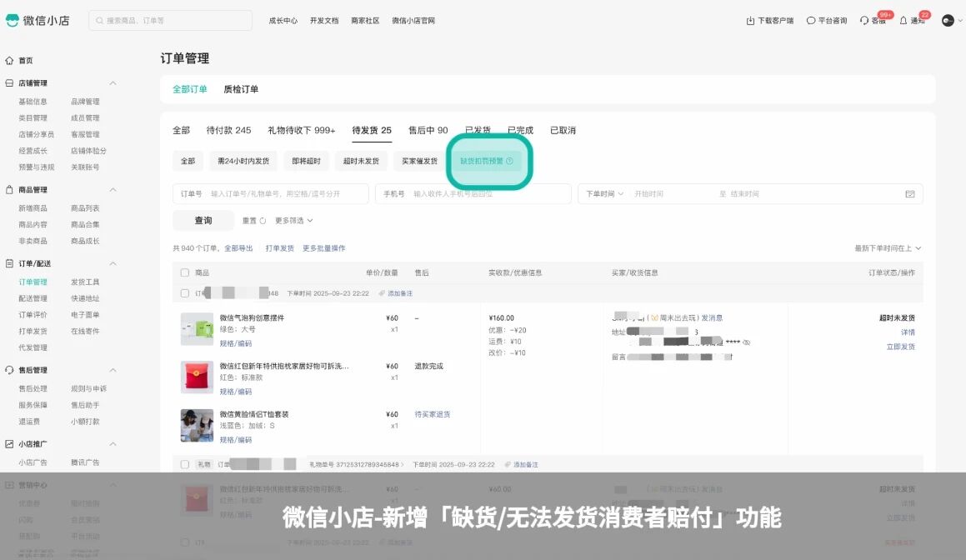The width and height of the screenshot is (966, 560).
Task: Open 订单管理 in the sidebar
Action: click(33, 282)
